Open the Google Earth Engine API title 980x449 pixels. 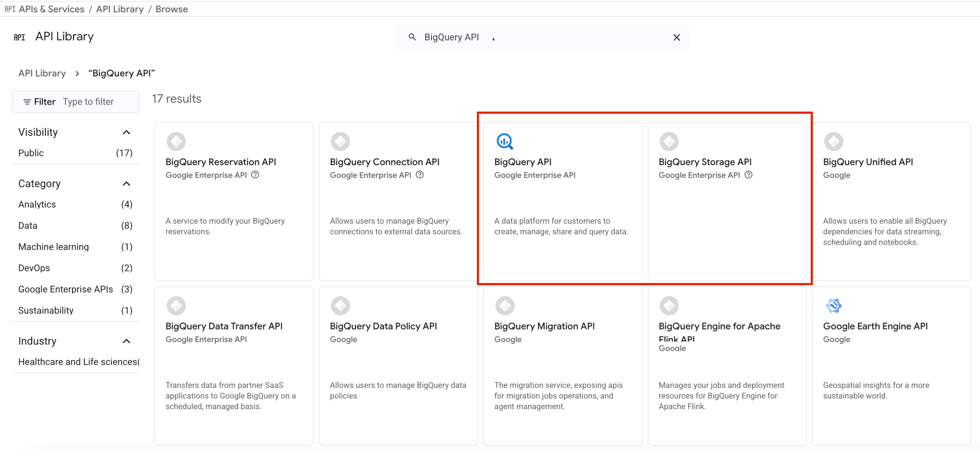click(875, 326)
